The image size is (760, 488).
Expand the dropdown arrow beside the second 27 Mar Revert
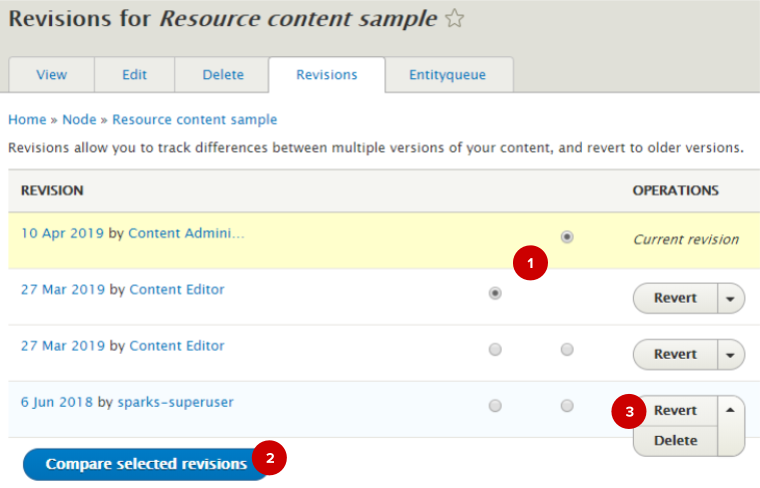pyautogui.click(x=730, y=354)
